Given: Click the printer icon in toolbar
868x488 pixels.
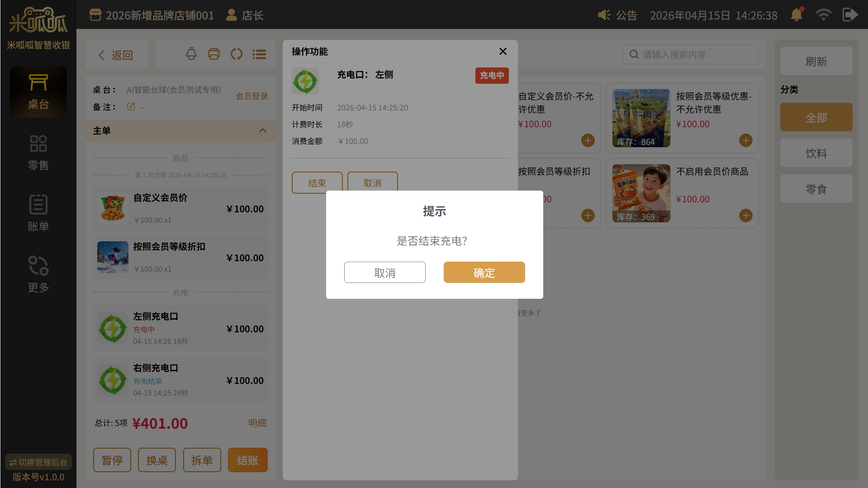Looking at the screenshot, I should pyautogui.click(x=214, y=54).
